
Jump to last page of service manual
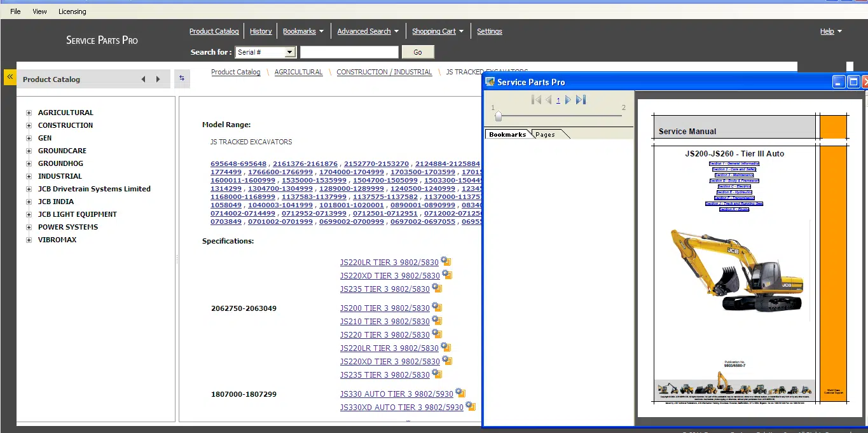[x=580, y=100]
